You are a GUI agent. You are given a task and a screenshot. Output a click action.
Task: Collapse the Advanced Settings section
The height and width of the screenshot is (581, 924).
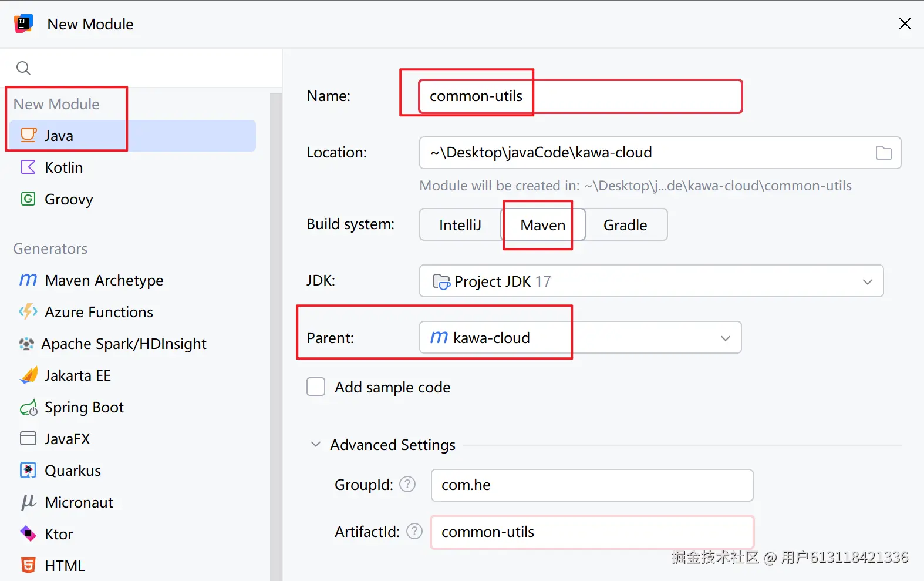point(316,445)
